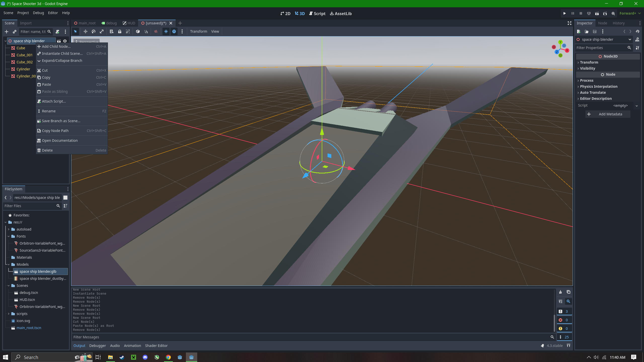
Task: Activate the Select Mode tool
Action: (75, 31)
